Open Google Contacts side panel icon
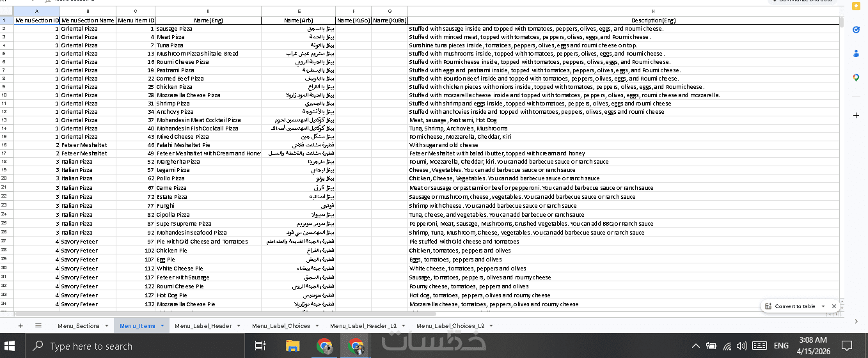This screenshot has width=868, height=358. tap(856, 54)
